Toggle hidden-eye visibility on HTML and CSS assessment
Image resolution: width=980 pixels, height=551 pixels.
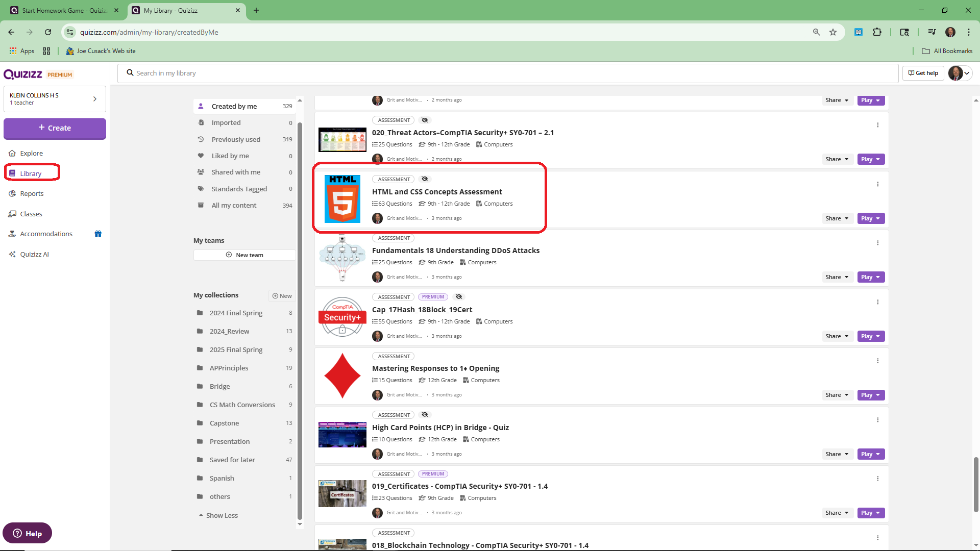pyautogui.click(x=425, y=179)
